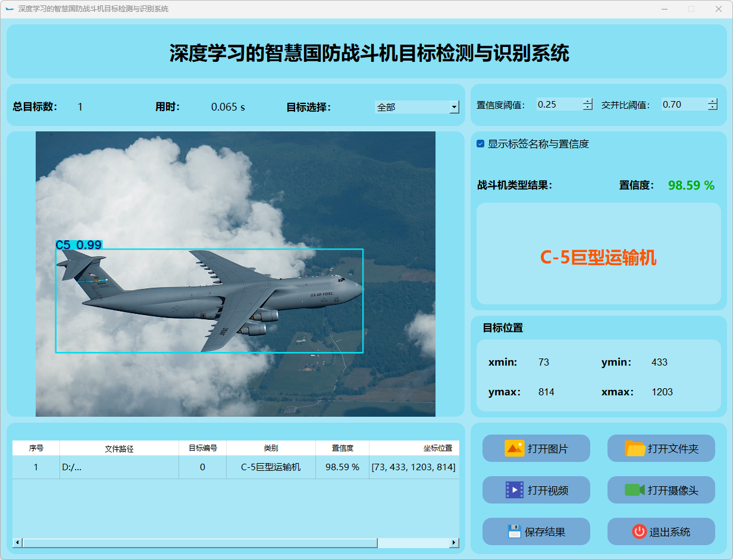Click the picture icon on 打开图片

514,448
